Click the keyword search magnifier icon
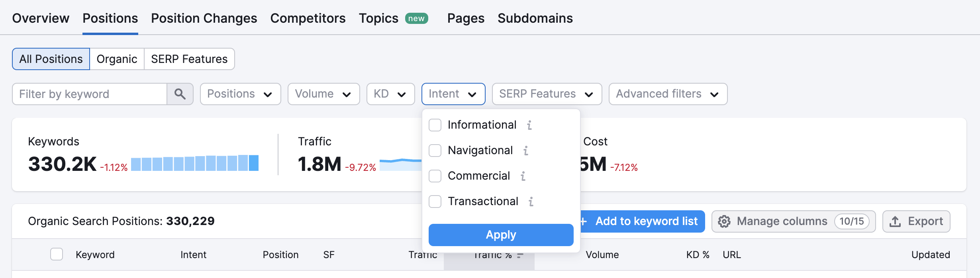The image size is (980, 278). (x=180, y=94)
